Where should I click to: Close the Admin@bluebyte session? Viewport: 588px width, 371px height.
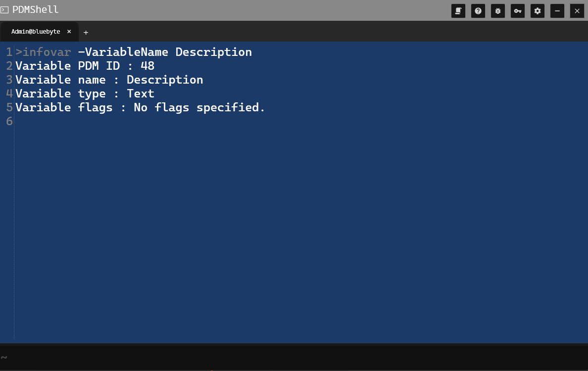(69, 31)
